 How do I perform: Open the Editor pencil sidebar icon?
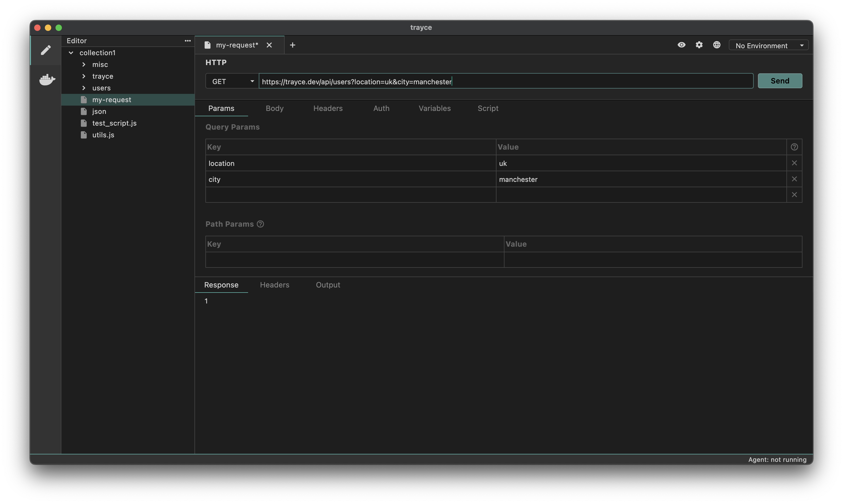pyautogui.click(x=46, y=50)
